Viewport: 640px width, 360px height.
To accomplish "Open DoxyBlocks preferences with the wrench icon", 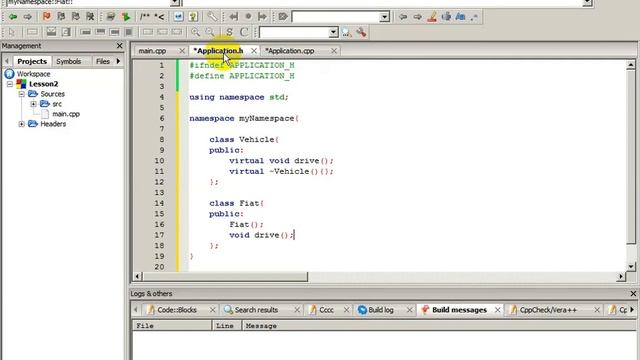I will [212, 17].
